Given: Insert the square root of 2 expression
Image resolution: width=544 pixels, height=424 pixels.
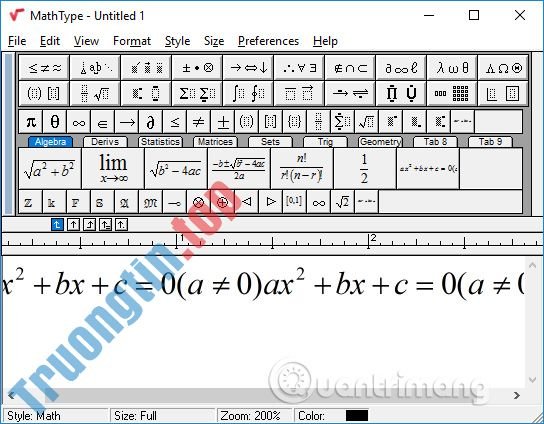Looking at the screenshot, I should click(x=342, y=202).
